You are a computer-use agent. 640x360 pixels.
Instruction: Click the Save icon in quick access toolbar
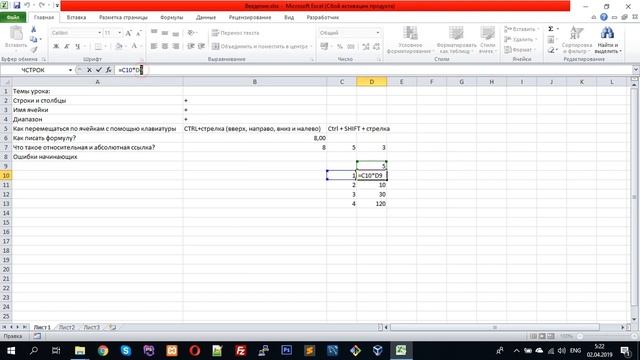[x=17, y=6]
